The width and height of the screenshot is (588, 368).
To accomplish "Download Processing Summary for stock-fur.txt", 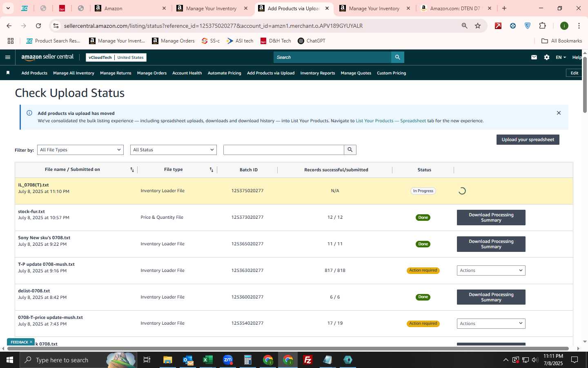I will pyautogui.click(x=491, y=218).
